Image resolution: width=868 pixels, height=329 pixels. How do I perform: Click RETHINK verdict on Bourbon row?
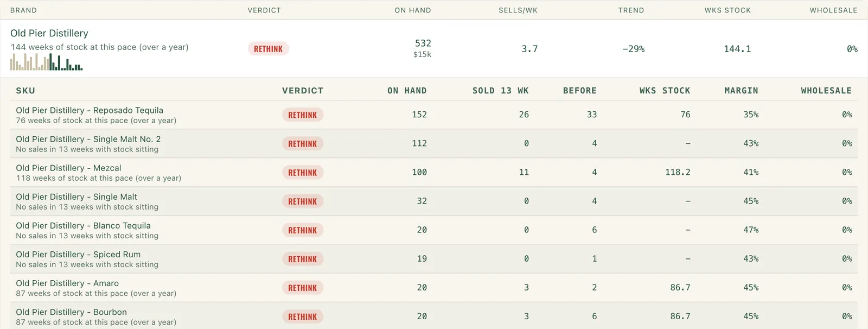(x=303, y=317)
